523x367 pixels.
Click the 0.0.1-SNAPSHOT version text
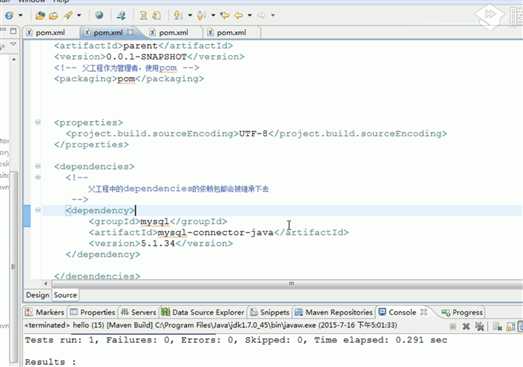coord(146,57)
